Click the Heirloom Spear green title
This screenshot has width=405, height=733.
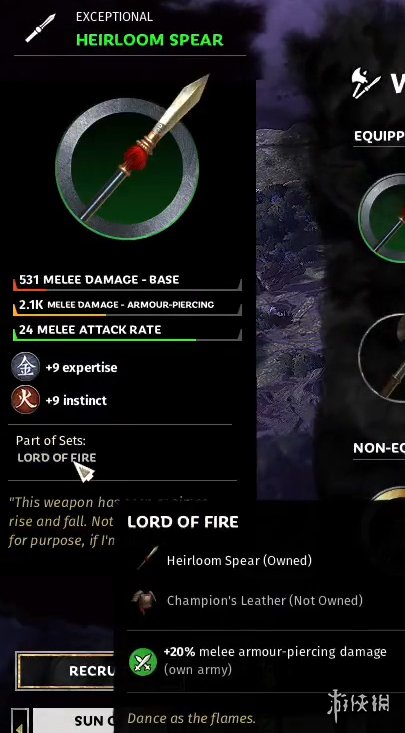point(150,40)
